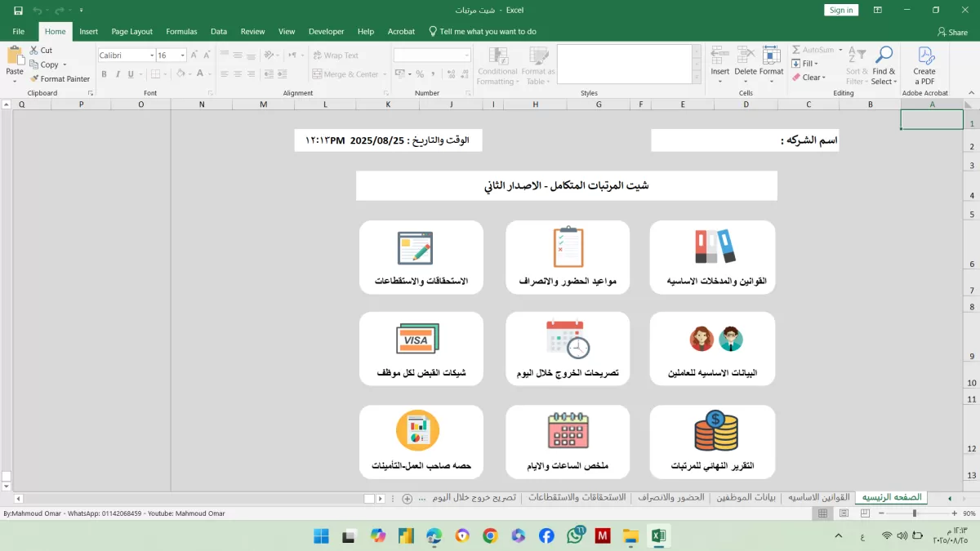The height and width of the screenshot is (551, 980).
Task: Click the Save icon in quick access toolbar
Action: 18,11
